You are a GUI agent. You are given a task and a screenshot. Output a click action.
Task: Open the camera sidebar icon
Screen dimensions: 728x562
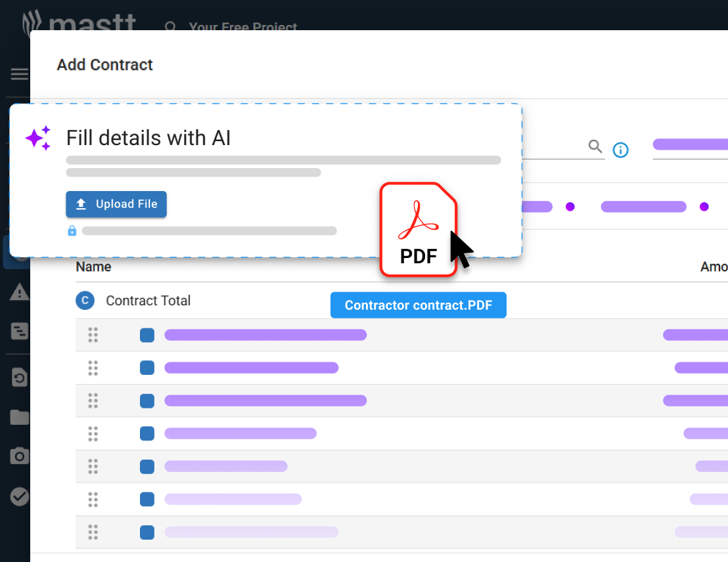(x=20, y=456)
